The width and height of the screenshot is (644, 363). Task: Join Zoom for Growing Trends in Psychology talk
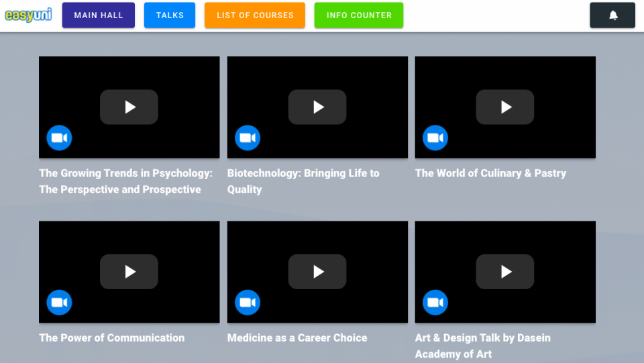[x=59, y=138]
